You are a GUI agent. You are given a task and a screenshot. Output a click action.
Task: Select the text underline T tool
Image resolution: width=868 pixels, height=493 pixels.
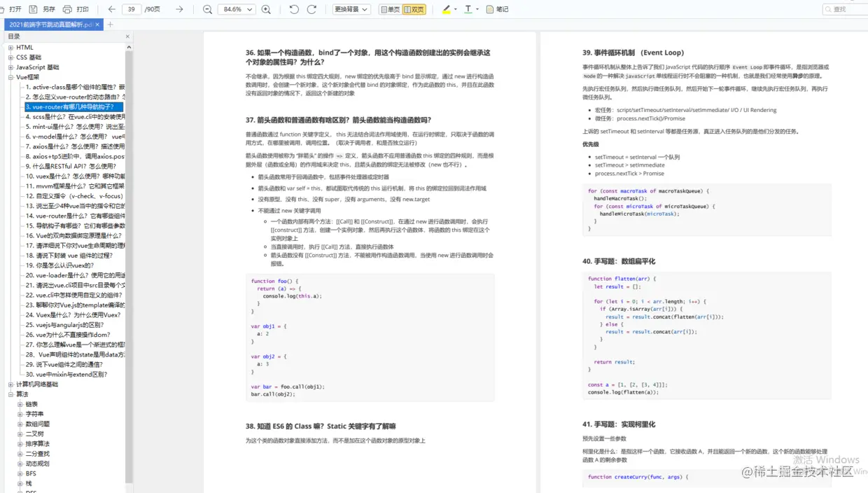pyautogui.click(x=468, y=9)
